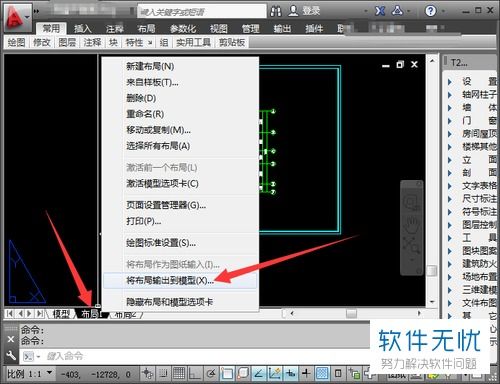The width and height of the screenshot is (500, 384).
Task: Open the Autodesk Exchange X icon
Action: coord(380,11)
